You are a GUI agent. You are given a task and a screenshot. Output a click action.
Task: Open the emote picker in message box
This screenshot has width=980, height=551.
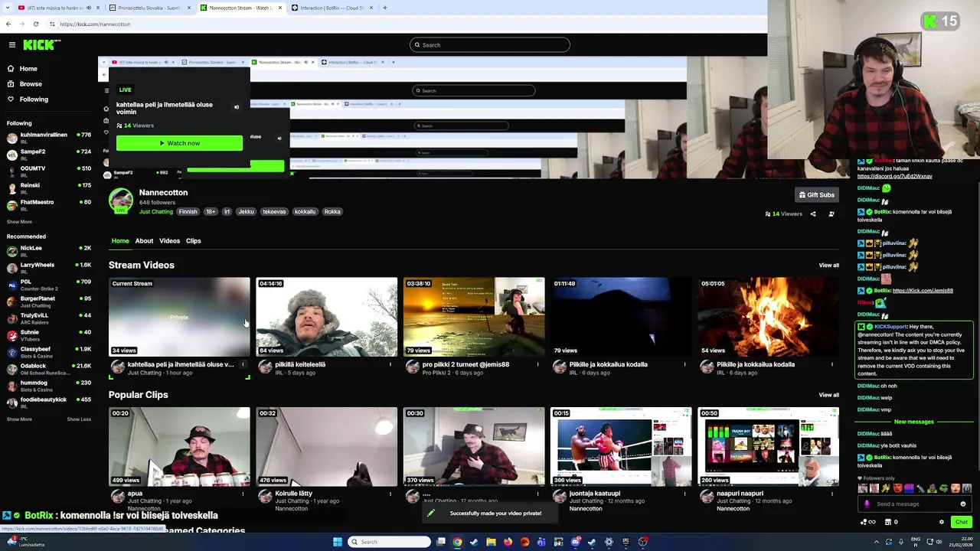point(963,504)
